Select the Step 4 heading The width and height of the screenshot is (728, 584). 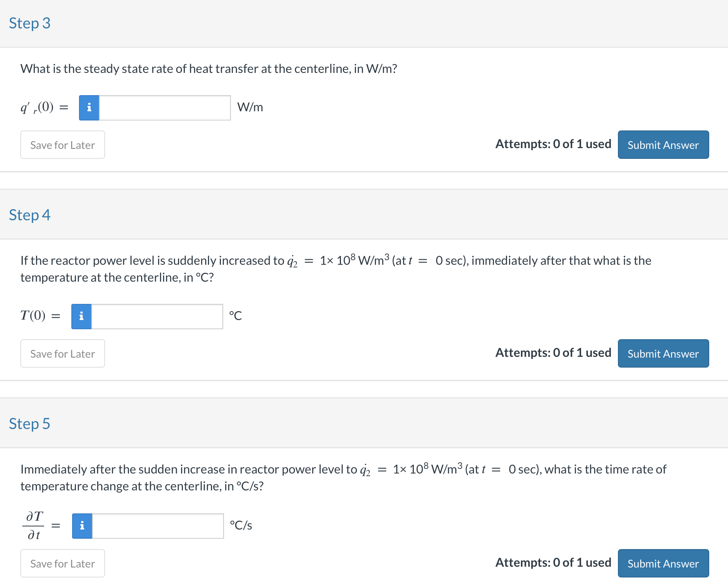[x=30, y=215]
